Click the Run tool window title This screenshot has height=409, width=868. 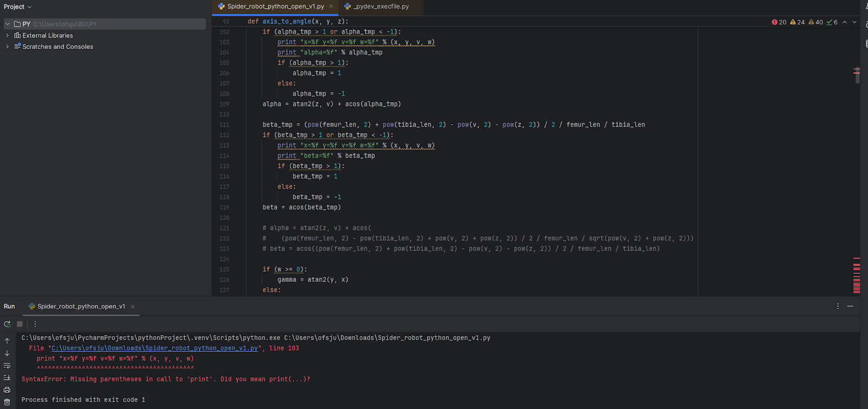9,306
